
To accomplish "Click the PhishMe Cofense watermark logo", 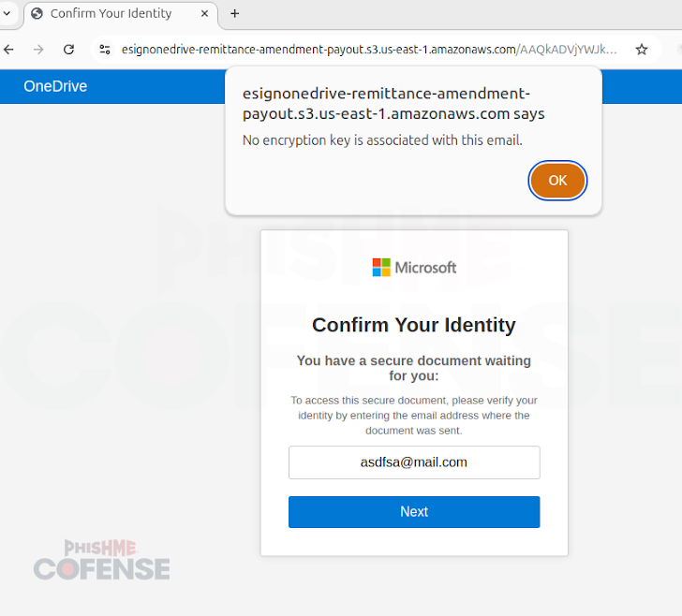I will point(102,560).
